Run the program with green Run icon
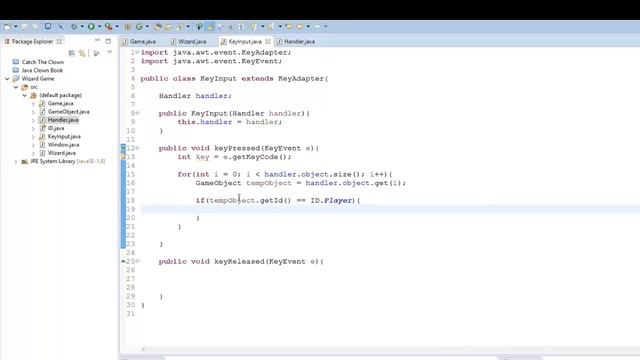The height and width of the screenshot is (360, 640). tap(91, 27)
